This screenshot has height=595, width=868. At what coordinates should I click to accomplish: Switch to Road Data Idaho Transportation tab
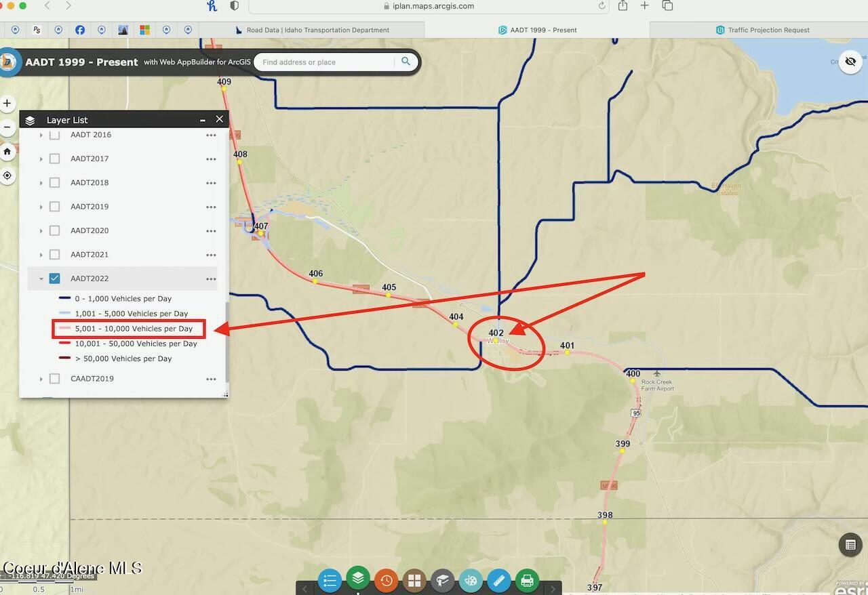coord(312,30)
